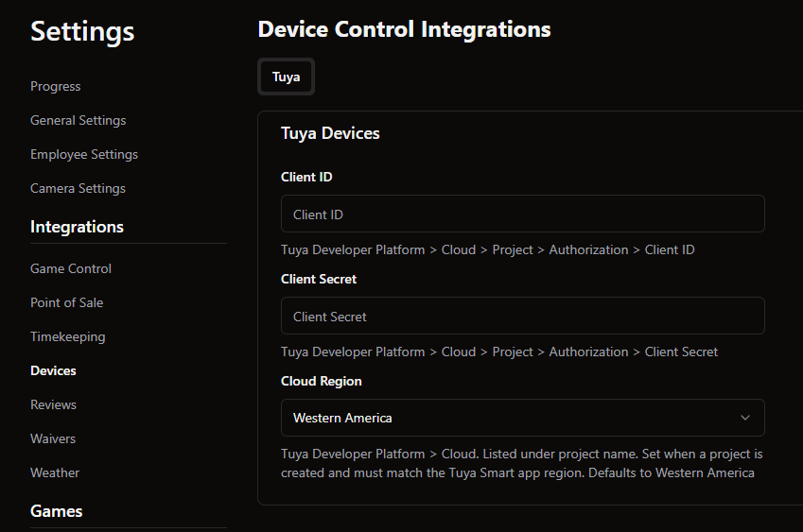
Task: Click the Client ID path hint text
Action: (487, 249)
